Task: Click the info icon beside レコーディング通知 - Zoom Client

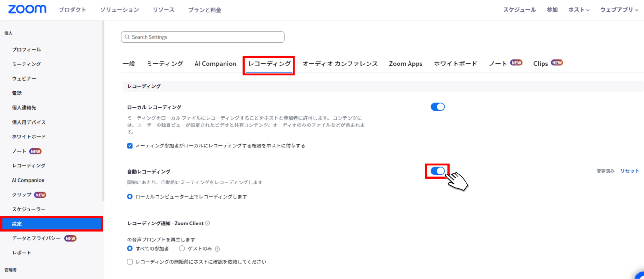Action: click(207, 223)
